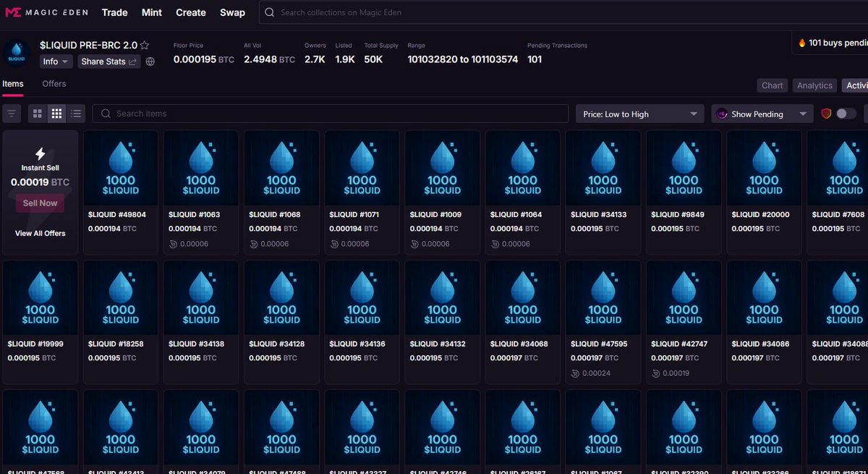This screenshot has width=868, height=474.
Task: Open the $LIQUID #1071 thumbnail
Action: click(362, 168)
